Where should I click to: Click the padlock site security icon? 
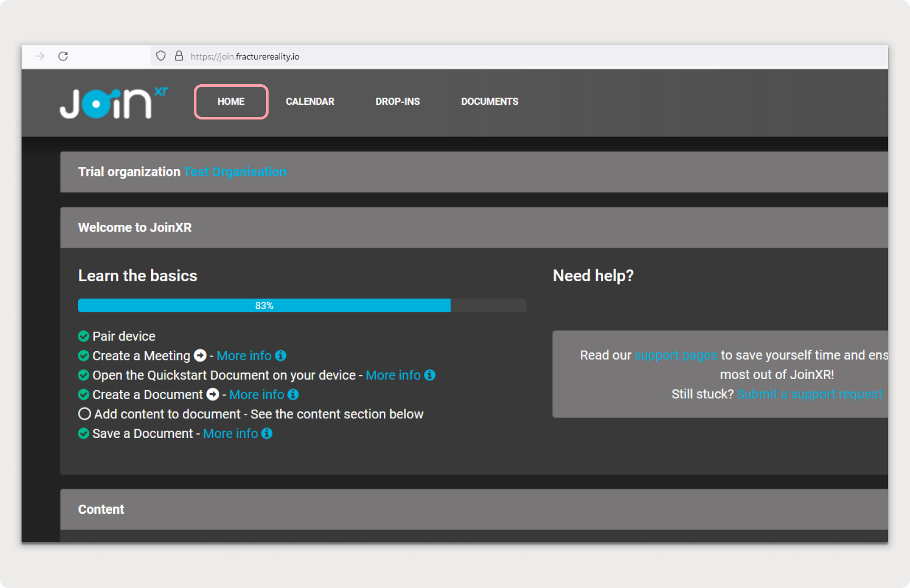[x=179, y=56]
